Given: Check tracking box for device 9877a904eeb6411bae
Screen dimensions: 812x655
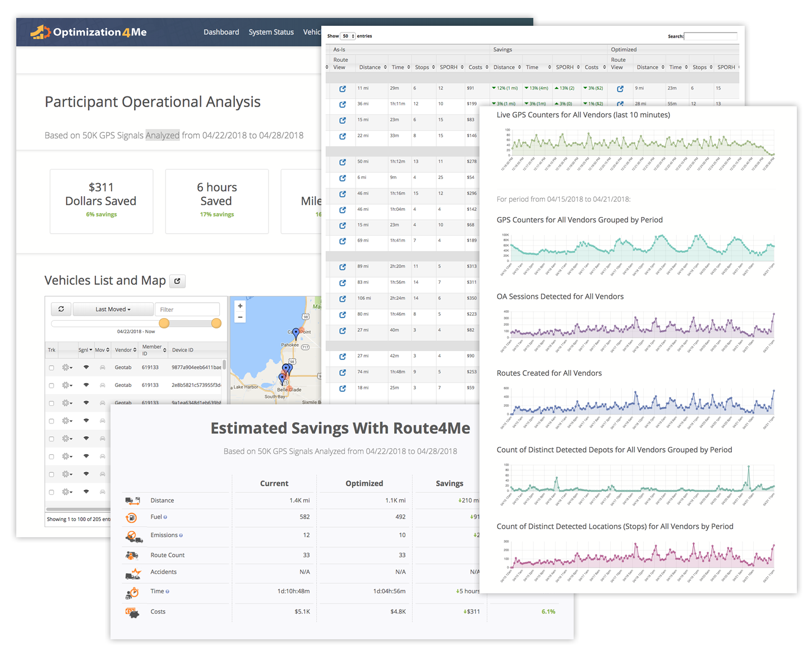Looking at the screenshot, I should [x=52, y=368].
